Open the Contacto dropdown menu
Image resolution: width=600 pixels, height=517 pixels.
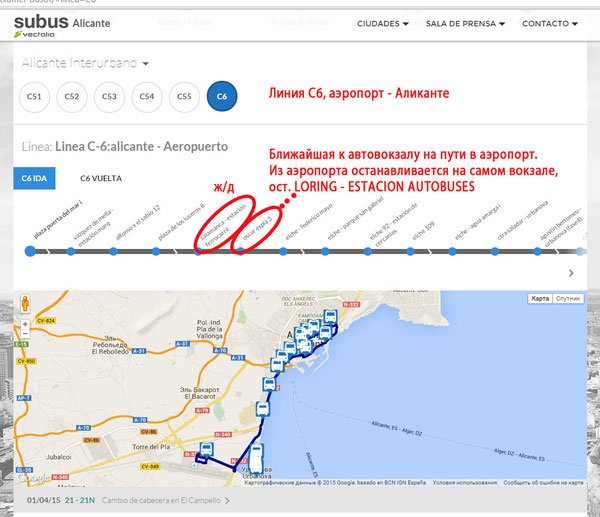pos(553,23)
